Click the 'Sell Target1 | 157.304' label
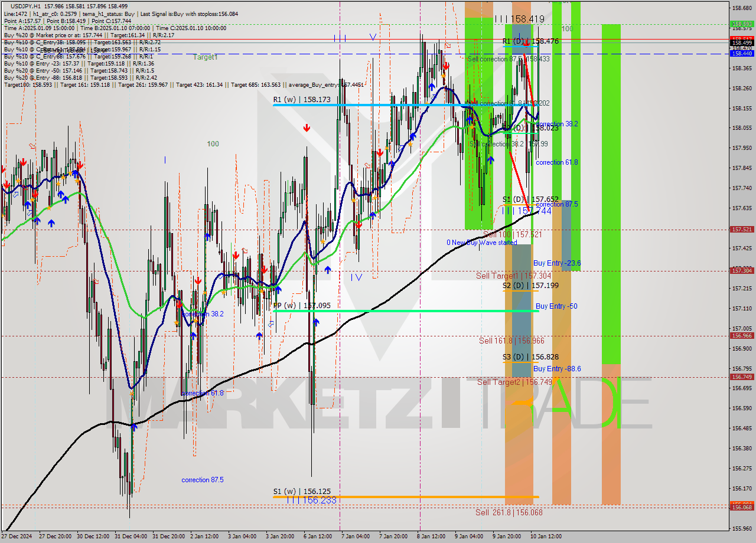This screenshot has width=756, height=543. (514, 276)
